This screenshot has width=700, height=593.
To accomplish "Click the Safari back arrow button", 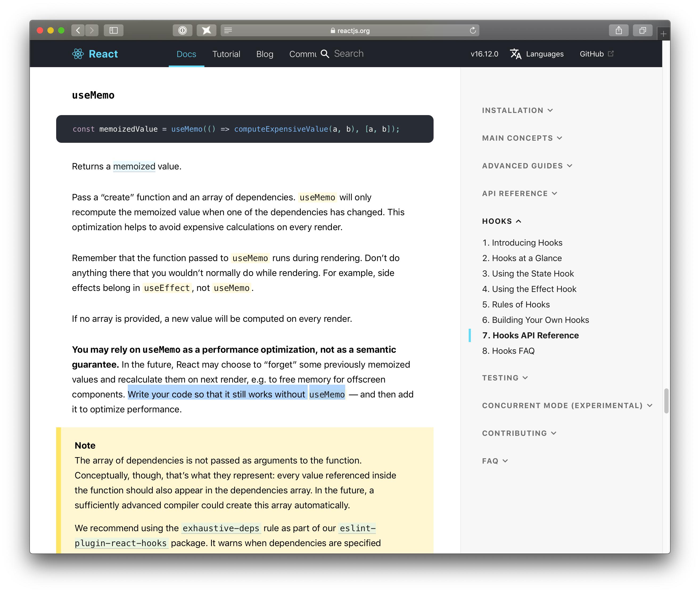I will (x=78, y=30).
